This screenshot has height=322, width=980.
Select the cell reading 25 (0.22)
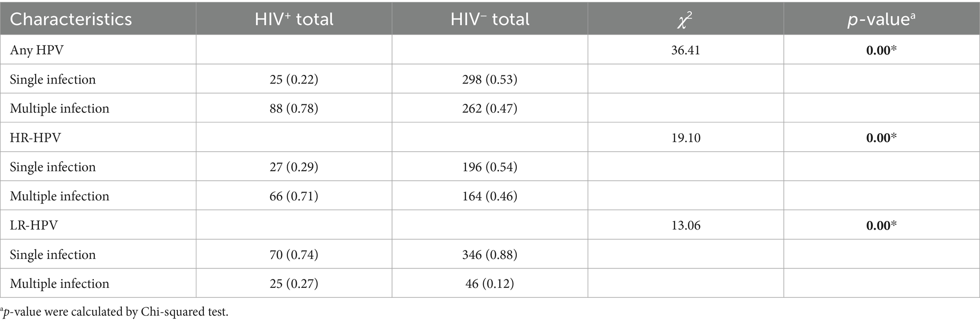pyautogui.click(x=294, y=79)
